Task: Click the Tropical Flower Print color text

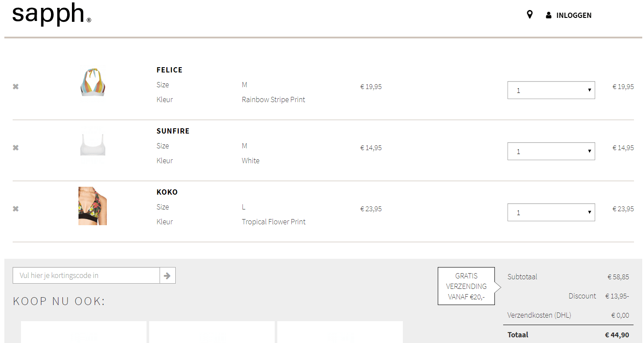Action: tap(274, 222)
